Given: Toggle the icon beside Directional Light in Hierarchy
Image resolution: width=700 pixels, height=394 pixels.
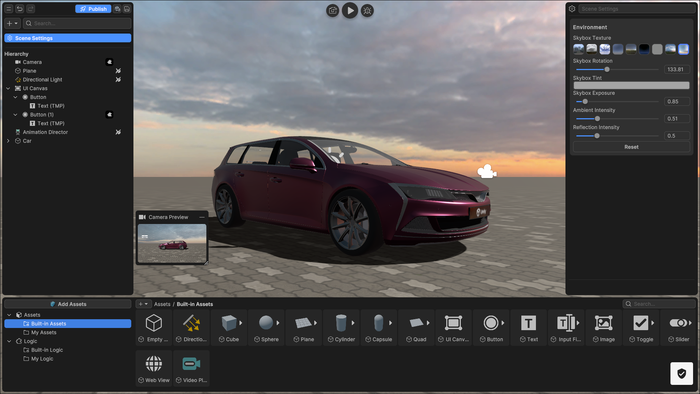Looking at the screenshot, I should click(x=118, y=79).
